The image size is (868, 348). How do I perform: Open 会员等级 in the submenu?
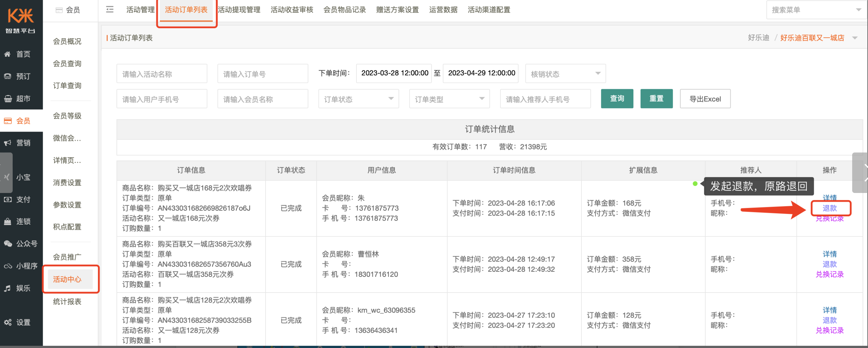click(67, 116)
